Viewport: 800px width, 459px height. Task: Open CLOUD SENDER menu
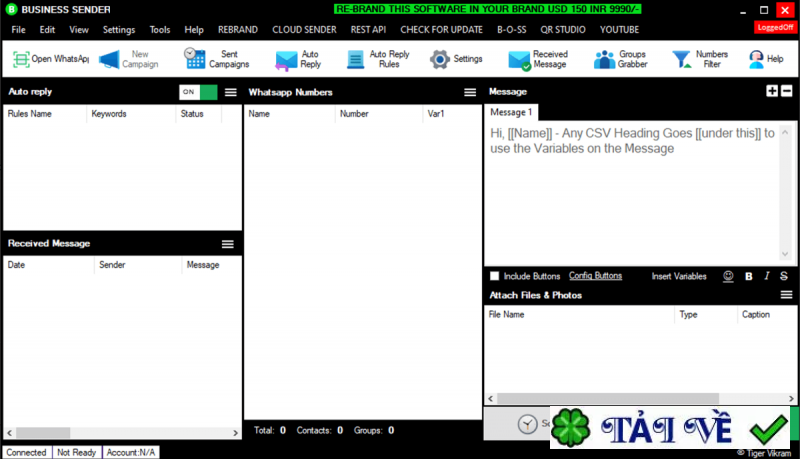pos(304,30)
